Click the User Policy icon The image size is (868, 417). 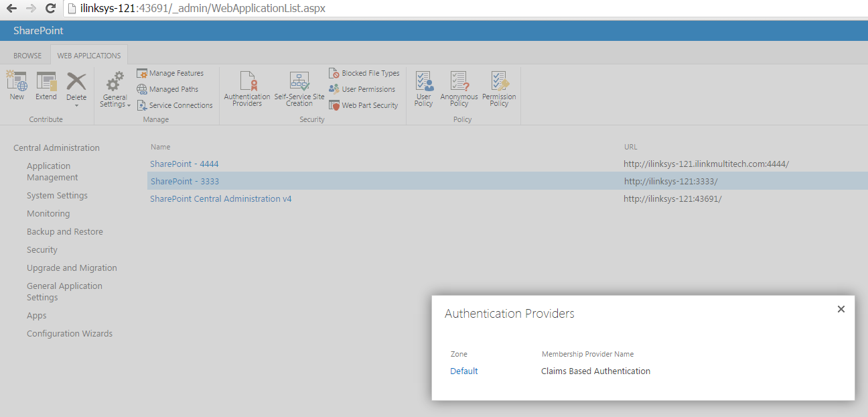point(424,81)
